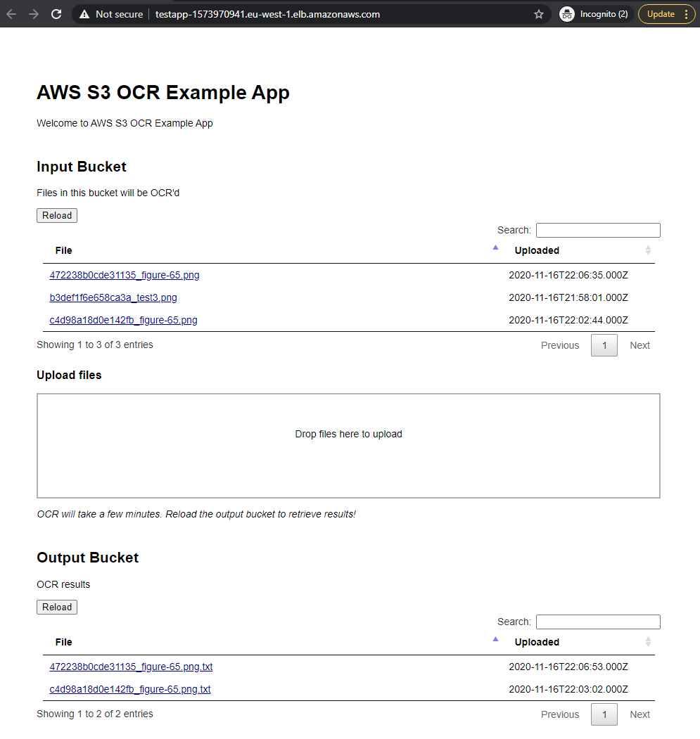Click timestamp 2020-11-16T22:06:35.000Z
700x739 pixels.
pyautogui.click(x=568, y=275)
